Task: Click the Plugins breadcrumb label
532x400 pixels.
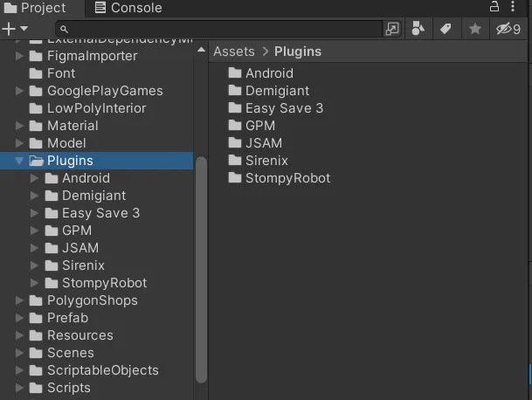Action: [297, 52]
